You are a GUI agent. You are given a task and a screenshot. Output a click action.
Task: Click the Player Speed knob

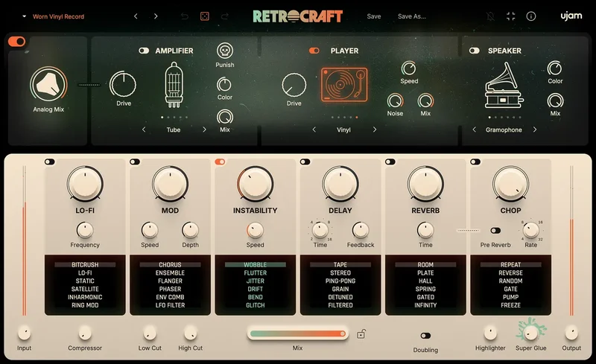click(408, 68)
